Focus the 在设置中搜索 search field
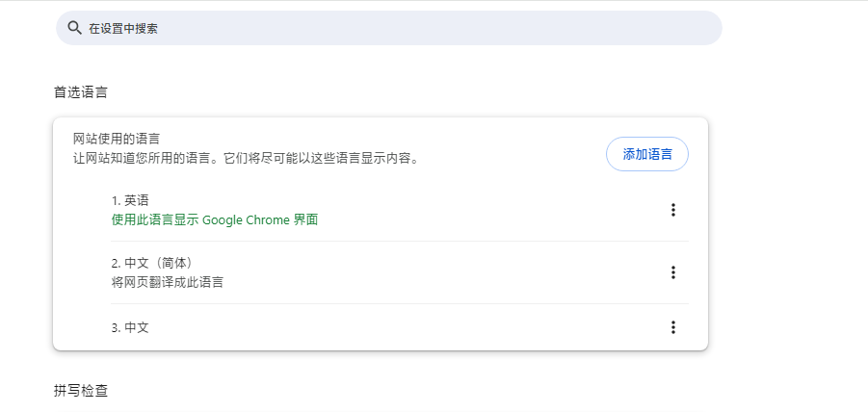Viewport: 868px width, 412px height. pos(385,28)
